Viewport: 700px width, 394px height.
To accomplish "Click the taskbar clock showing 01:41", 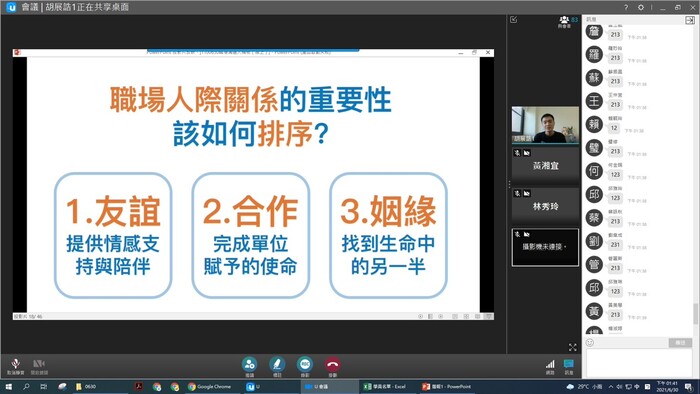I will coord(667,386).
